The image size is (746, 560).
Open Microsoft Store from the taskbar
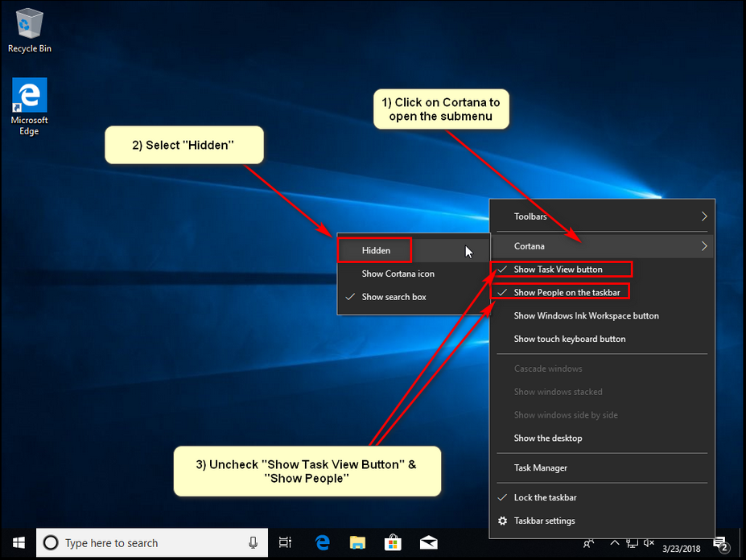click(393, 542)
